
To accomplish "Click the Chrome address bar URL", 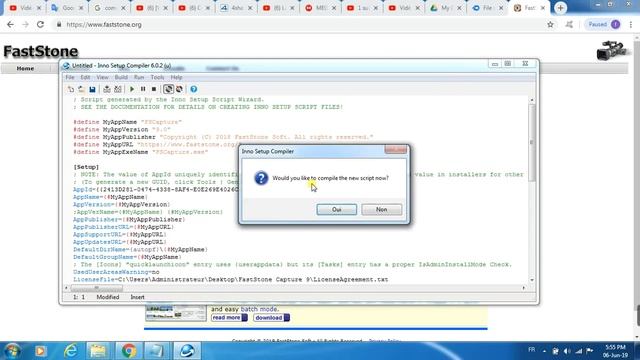I will 104,24.
